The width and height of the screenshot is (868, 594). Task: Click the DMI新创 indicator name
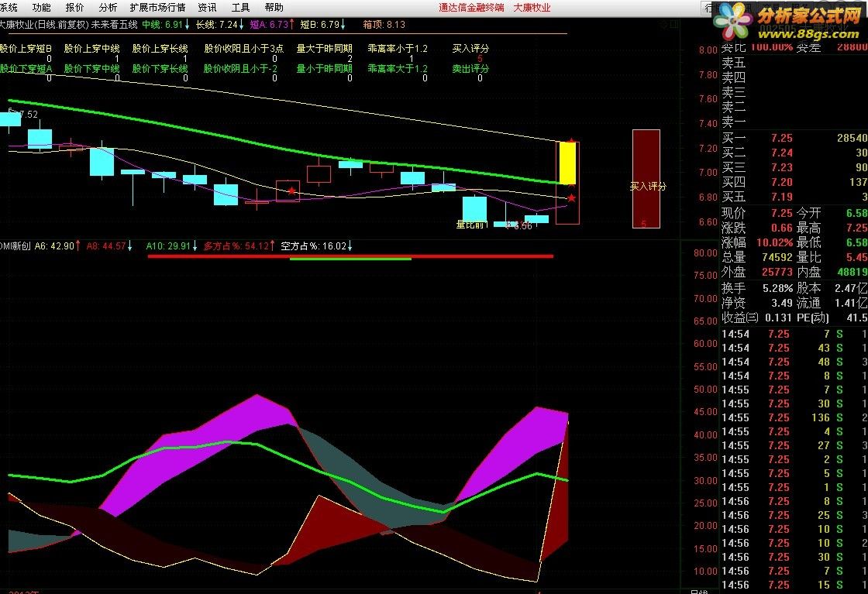click(15, 246)
